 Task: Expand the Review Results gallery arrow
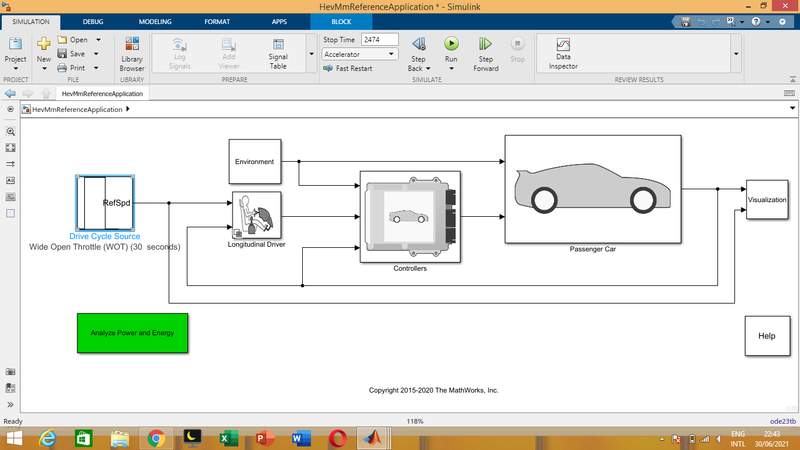[x=736, y=54]
